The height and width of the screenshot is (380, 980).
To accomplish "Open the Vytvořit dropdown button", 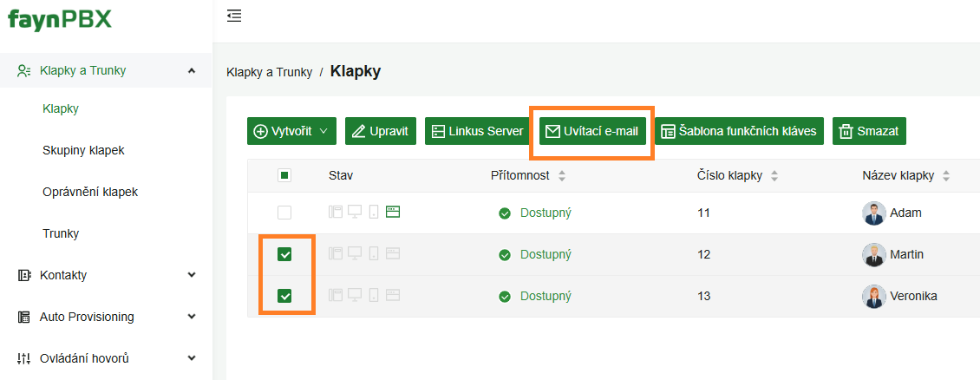I will [x=292, y=131].
